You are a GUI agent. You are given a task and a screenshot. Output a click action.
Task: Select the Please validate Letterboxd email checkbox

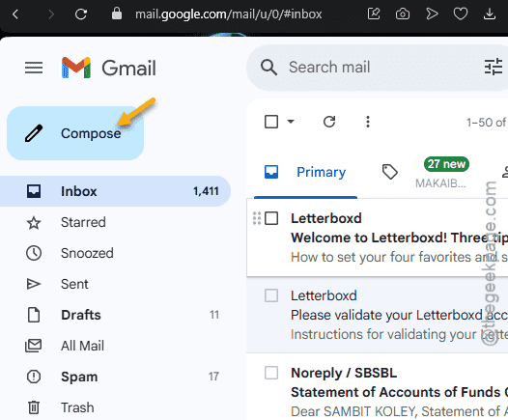[x=271, y=295]
